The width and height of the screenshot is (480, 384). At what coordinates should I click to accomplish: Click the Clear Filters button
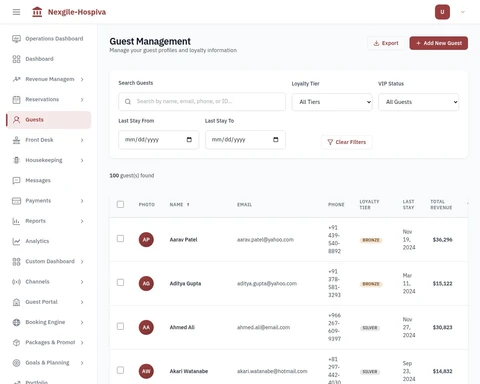[347, 142]
